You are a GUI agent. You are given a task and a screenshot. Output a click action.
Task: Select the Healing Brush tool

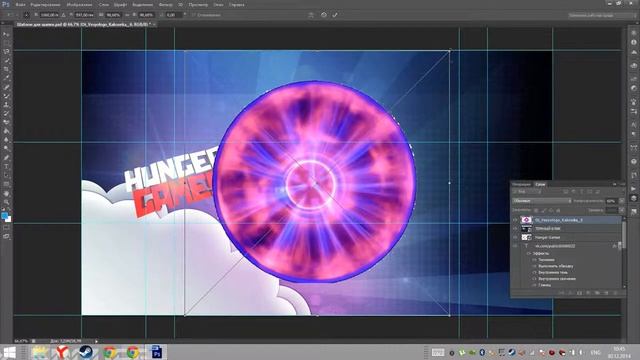[x=6, y=87]
